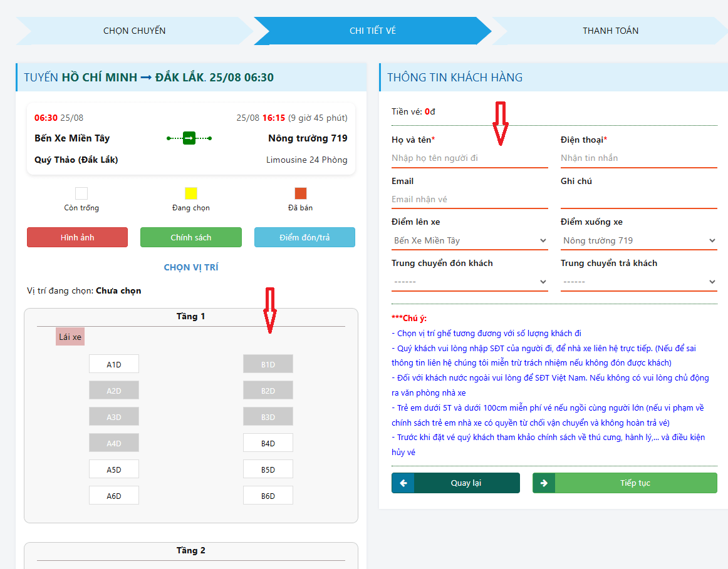Select seat B4D on Tầng 1

(268, 443)
